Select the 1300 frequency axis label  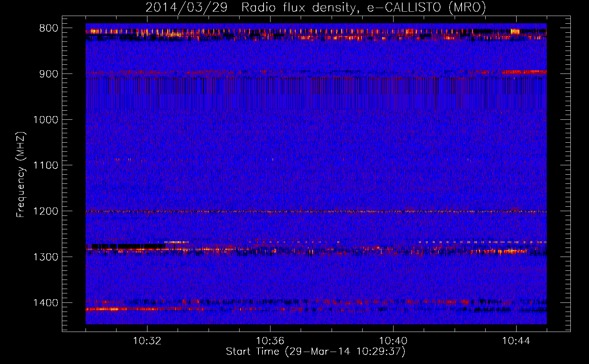pyautogui.click(x=46, y=257)
